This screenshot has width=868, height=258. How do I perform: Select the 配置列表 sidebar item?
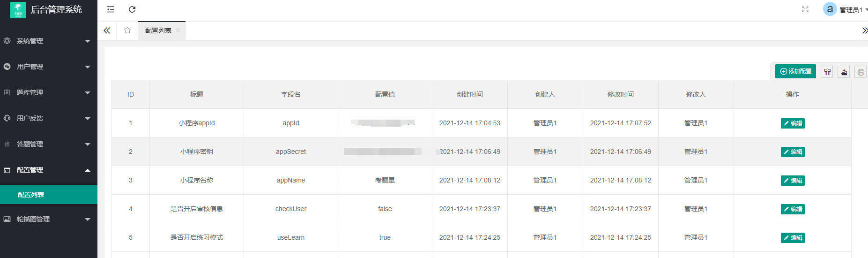click(x=49, y=195)
